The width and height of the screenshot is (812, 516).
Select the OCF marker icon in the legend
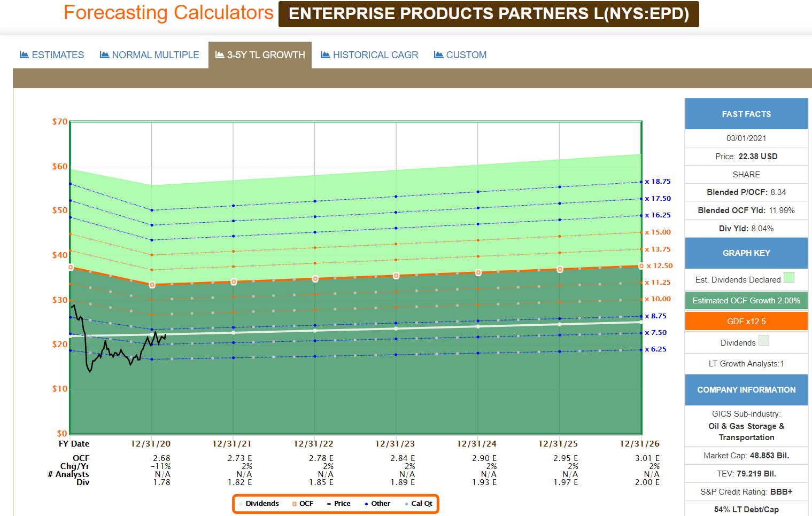[x=293, y=503]
